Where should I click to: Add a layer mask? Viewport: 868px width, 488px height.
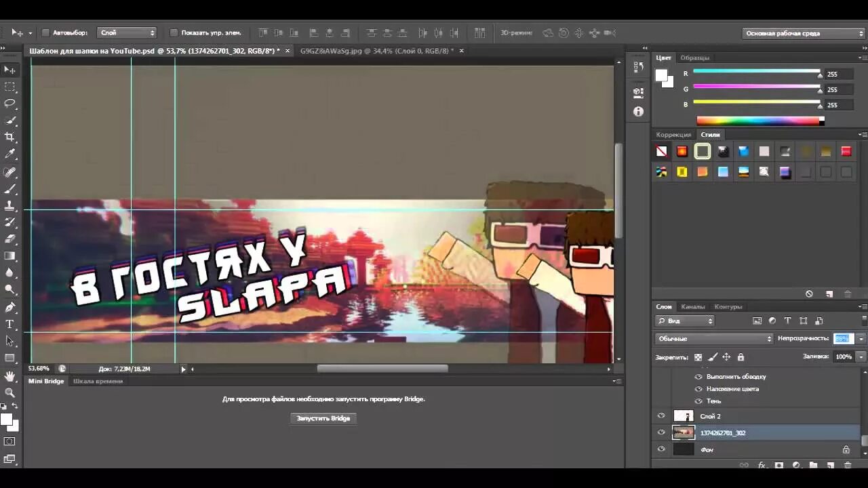(x=779, y=465)
